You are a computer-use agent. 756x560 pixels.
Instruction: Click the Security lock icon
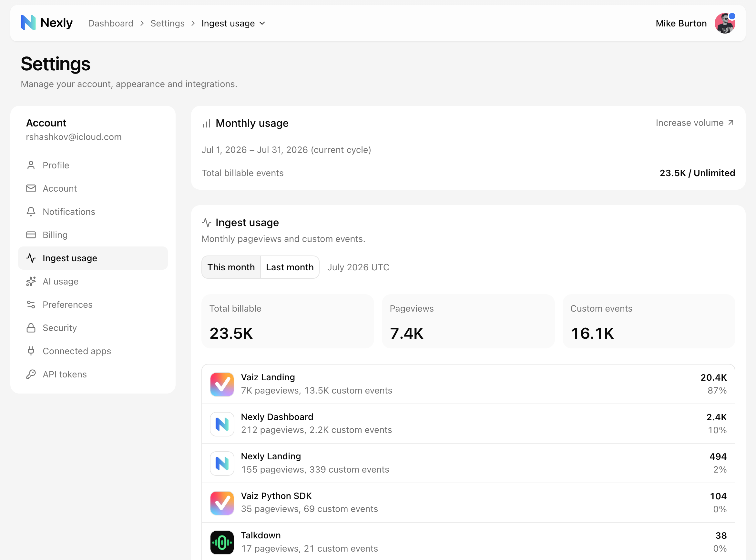pos(31,327)
